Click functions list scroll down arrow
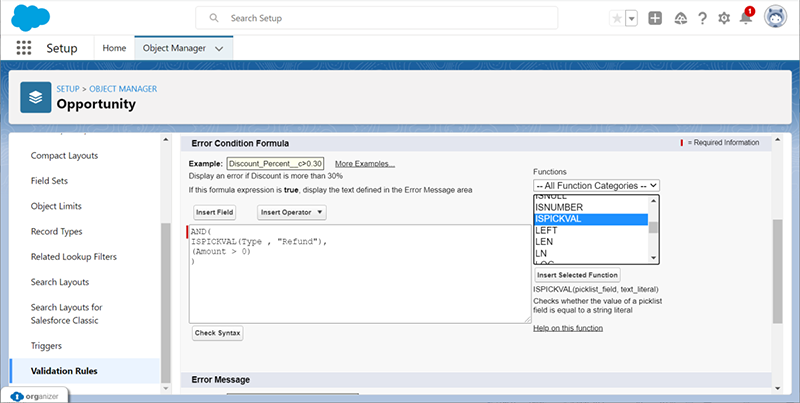Screen dimensions: 800x403 653,258
